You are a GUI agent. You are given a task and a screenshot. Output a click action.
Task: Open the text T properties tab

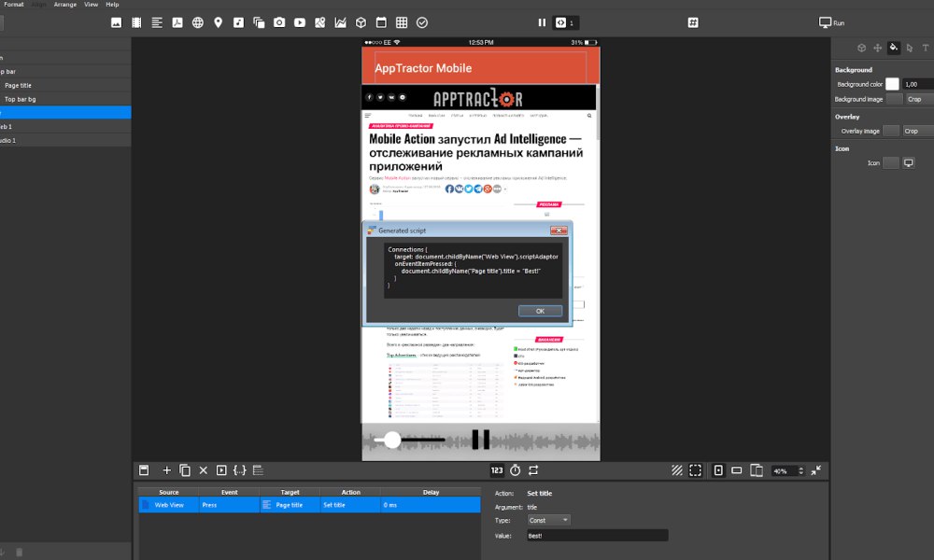tap(926, 48)
